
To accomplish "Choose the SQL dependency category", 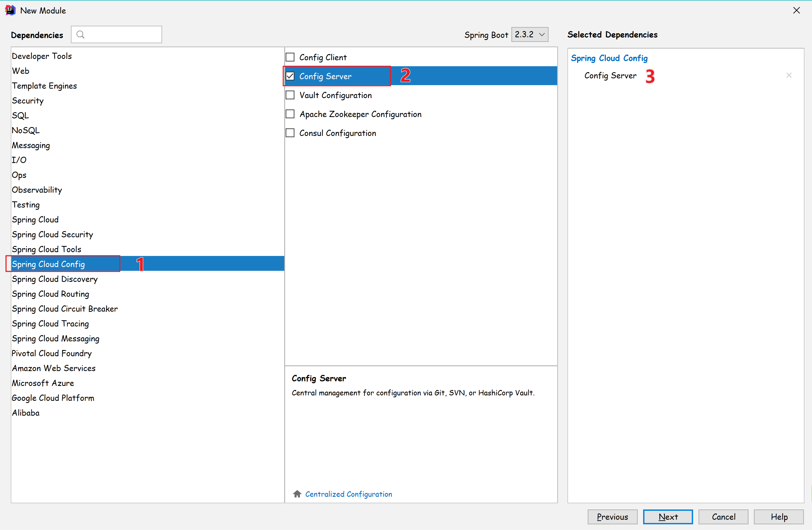I will click(21, 115).
